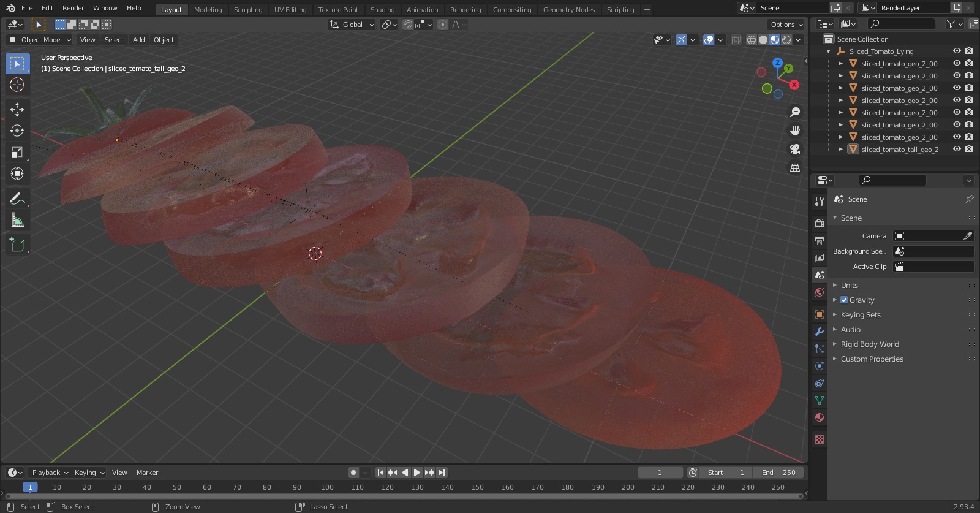Open the outliner filter dropdown

coord(955,24)
